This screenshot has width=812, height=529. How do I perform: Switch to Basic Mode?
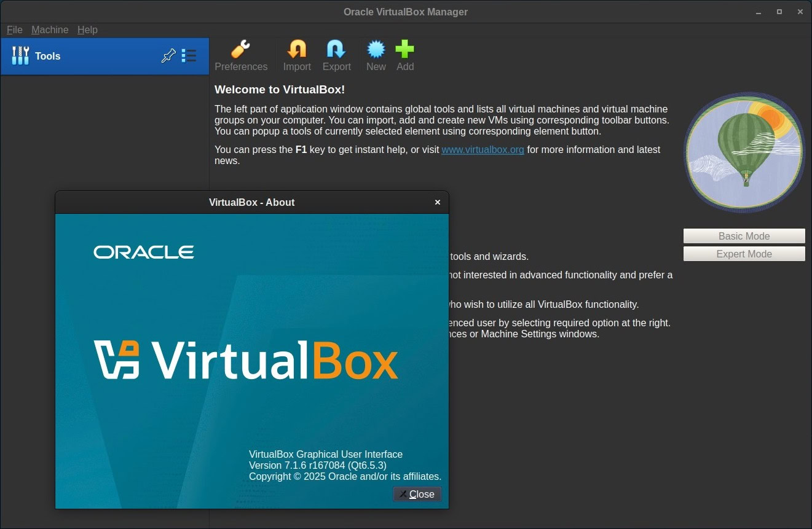[744, 236]
